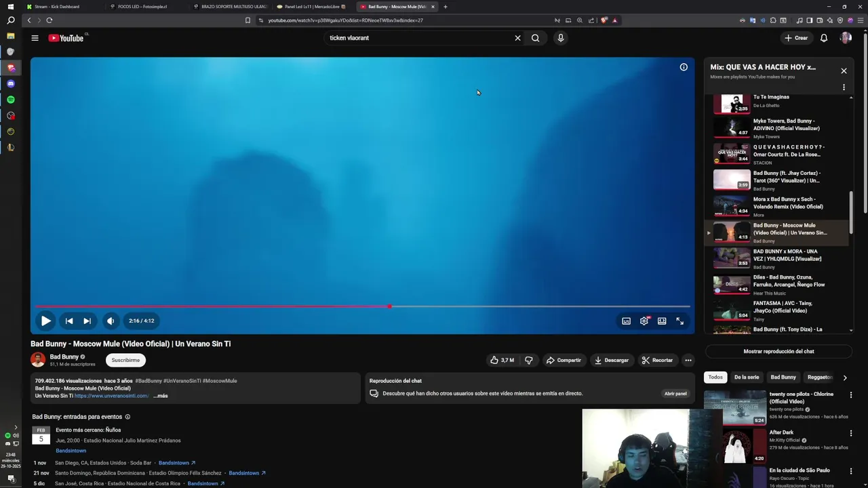Select the Bad Bunny filter chip
The height and width of the screenshot is (488, 868).
(783, 377)
